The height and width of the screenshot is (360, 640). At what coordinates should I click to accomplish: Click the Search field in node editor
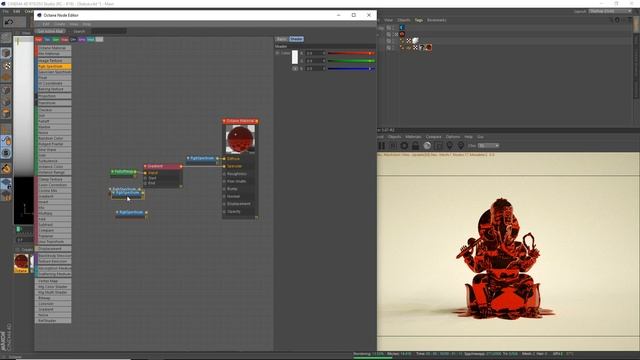click(x=109, y=31)
